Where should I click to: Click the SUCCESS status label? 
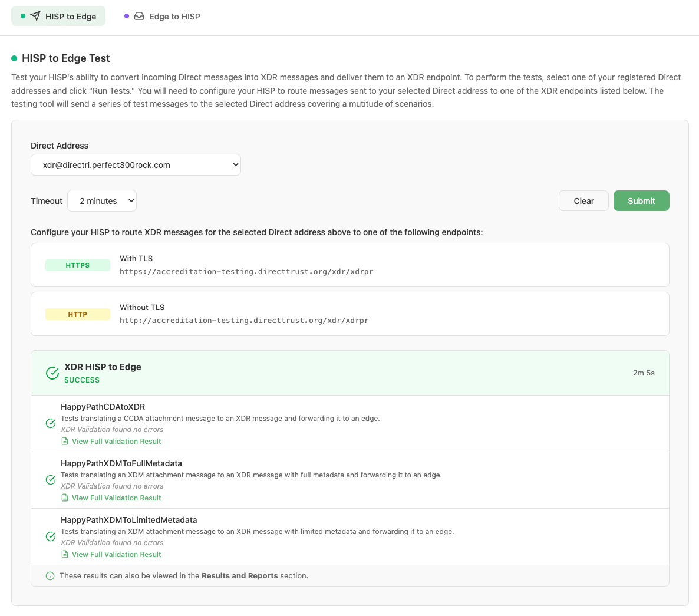click(x=82, y=380)
